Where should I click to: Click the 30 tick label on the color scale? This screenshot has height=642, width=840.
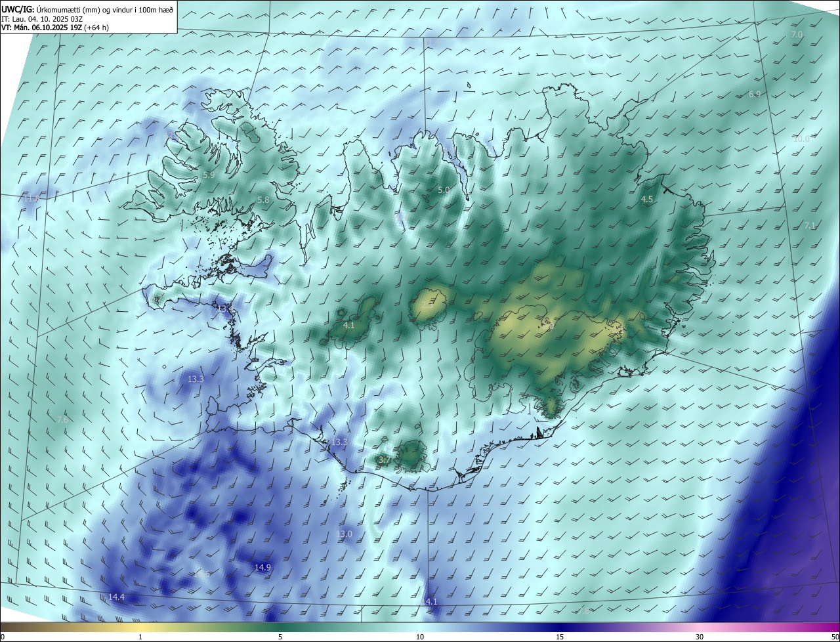[x=700, y=637]
